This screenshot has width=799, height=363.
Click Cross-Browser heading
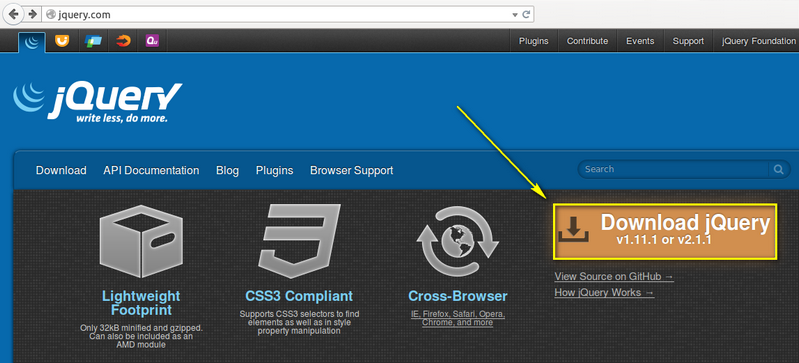tap(458, 296)
